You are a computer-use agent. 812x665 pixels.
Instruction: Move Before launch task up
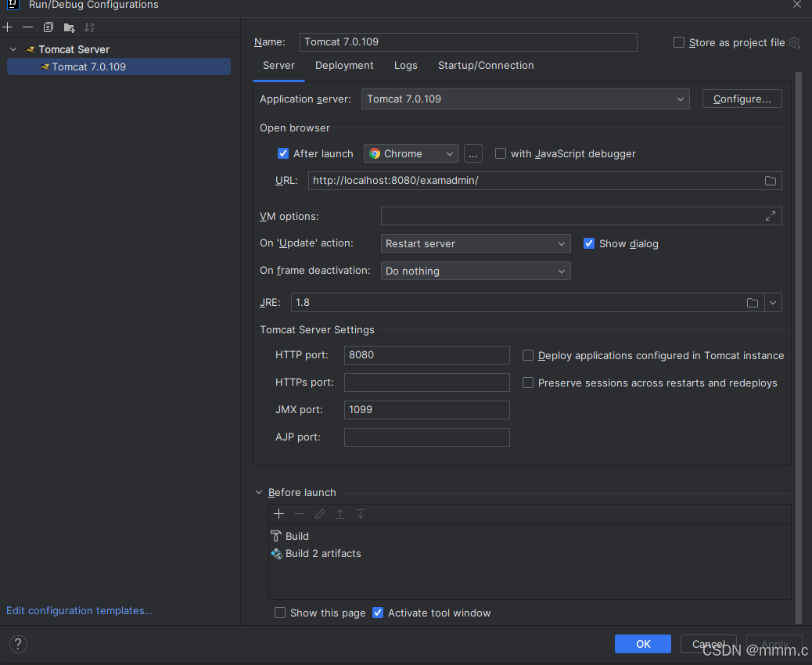pos(340,514)
